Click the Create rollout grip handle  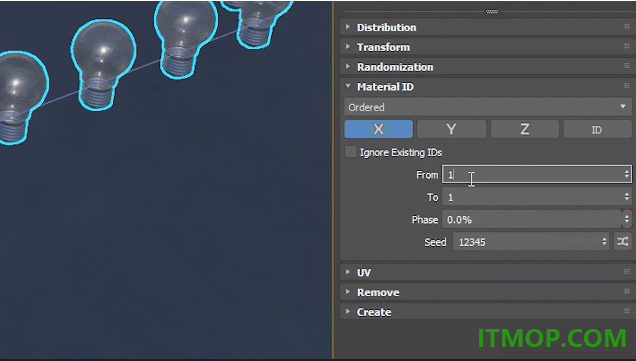point(627,311)
